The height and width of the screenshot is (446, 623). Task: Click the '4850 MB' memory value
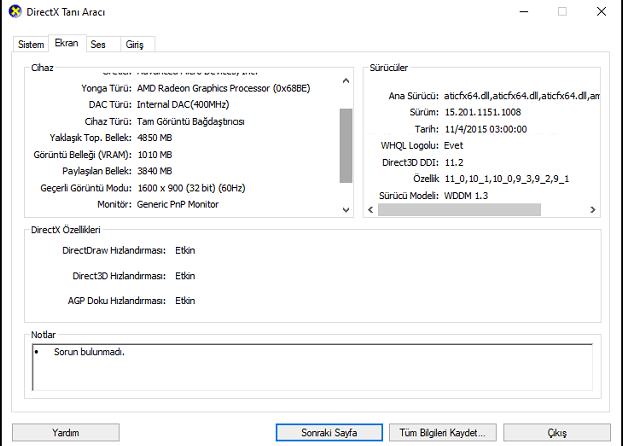click(155, 138)
